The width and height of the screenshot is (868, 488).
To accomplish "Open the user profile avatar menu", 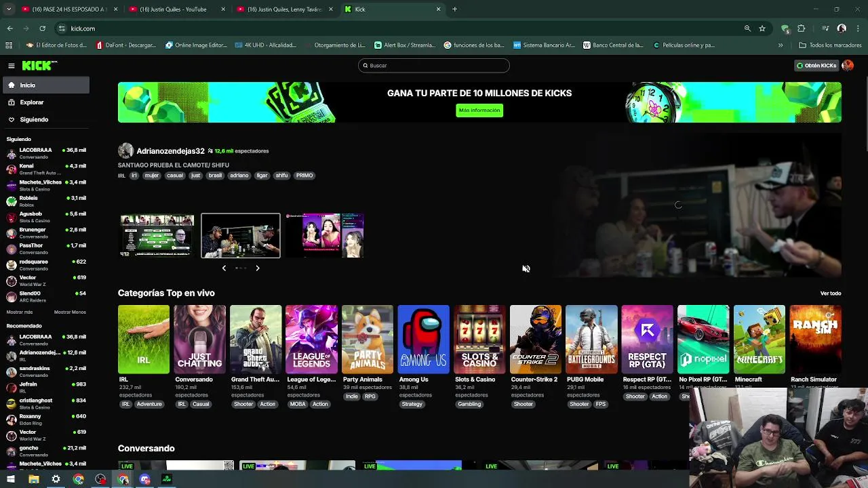I will (847, 66).
